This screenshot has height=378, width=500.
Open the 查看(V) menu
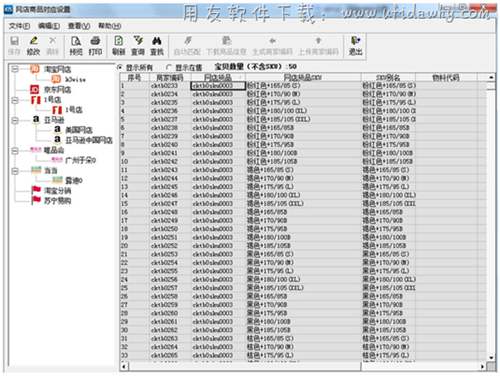[x=79, y=26]
